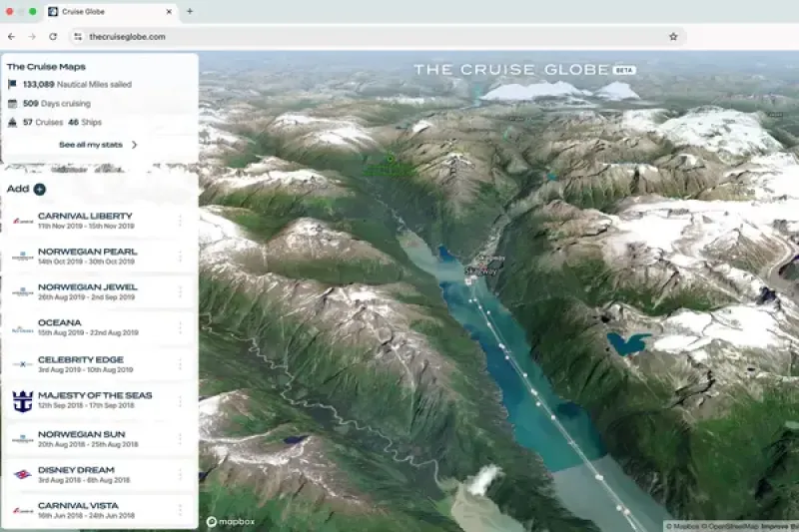The image size is (799, 532).
Task: Select the NORWEGIAN PEARL cruise entry
Action: tap(100, 257)
